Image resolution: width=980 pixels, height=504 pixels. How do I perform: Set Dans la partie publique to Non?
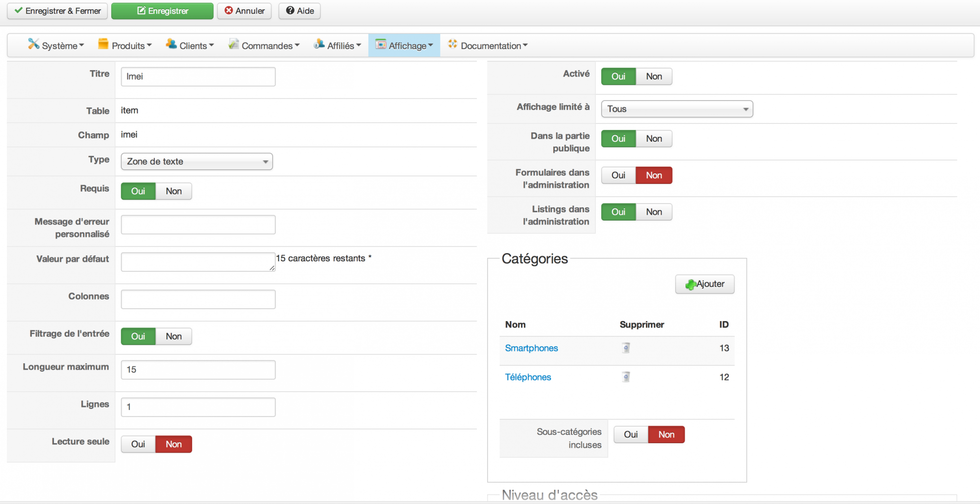(x=654, y=139)
